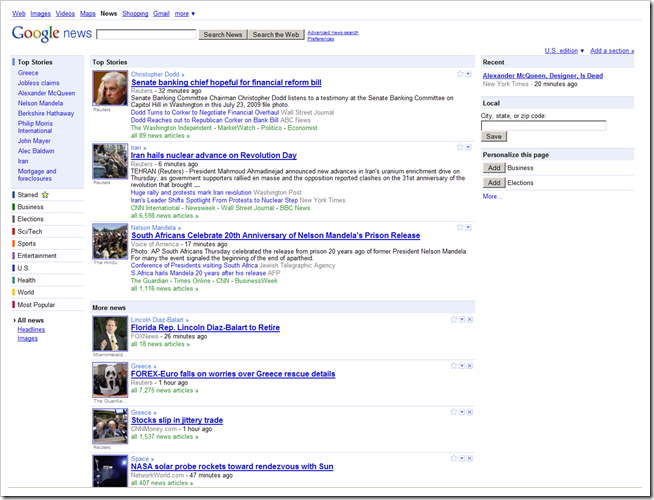Open dropdown arrow on Diaz-Balart story
This screenshot has height=500, width=654.
click(x=462, y=319)
